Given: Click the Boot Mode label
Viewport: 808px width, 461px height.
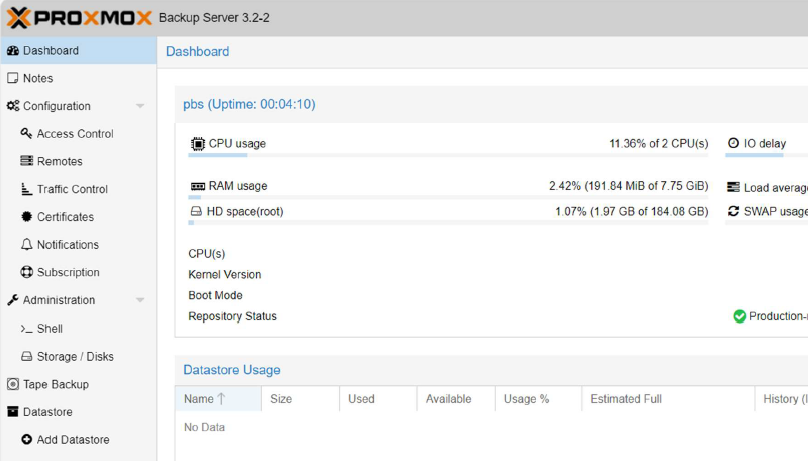Looking at the screenshot, I should pyautogui.click(x=215, y=295).
